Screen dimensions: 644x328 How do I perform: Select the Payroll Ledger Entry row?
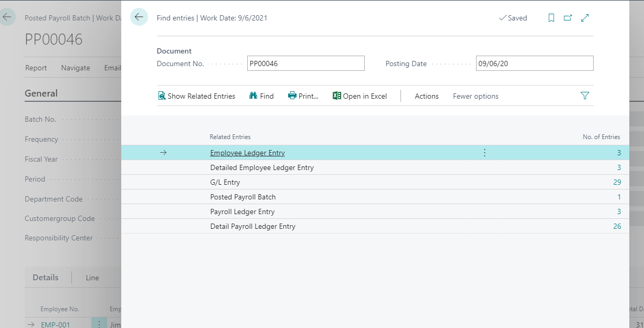pyautogui.click(x=375, y=211)
